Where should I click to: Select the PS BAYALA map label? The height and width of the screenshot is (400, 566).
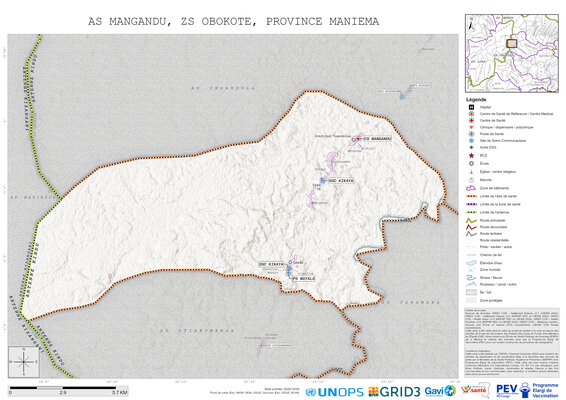[304, 279]
